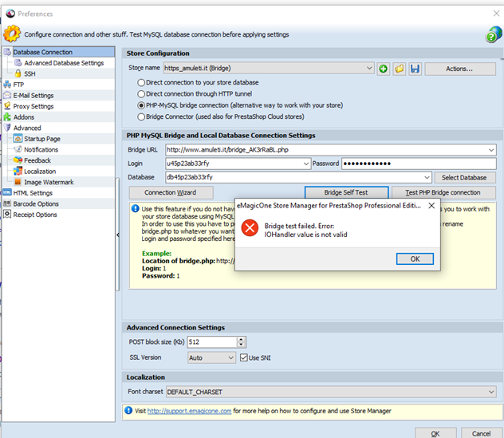Click the Database Connection icon in sidebar

click(x=7, y=52)
